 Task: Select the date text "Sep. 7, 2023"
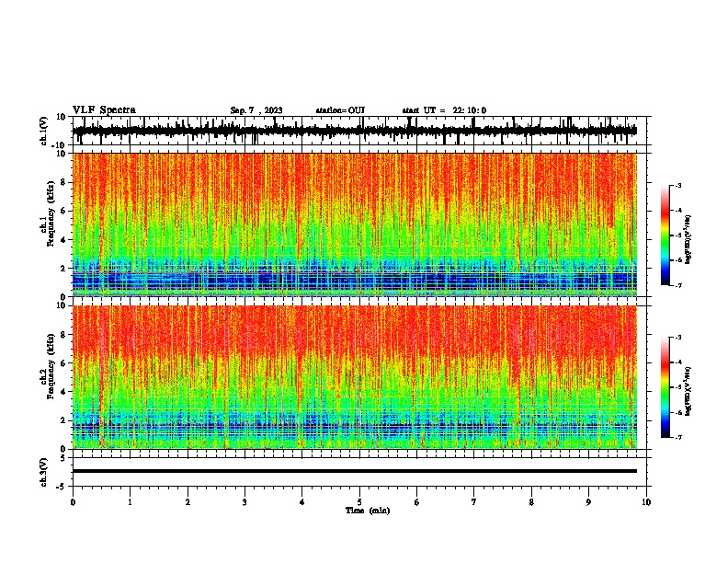coord(256,110)
